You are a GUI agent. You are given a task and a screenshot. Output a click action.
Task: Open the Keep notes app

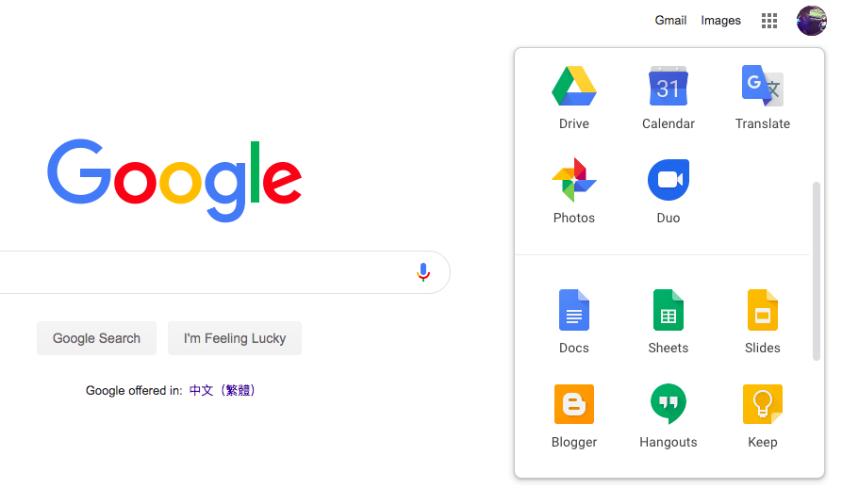(763, 404)
